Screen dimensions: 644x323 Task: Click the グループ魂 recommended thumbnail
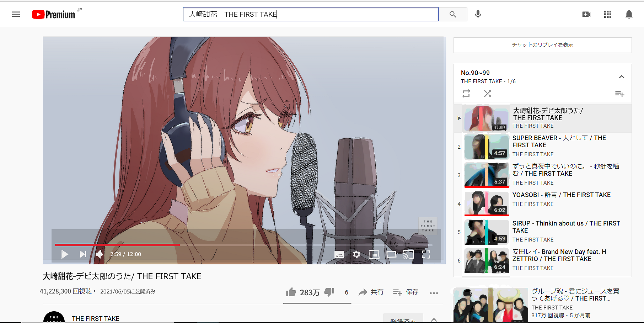pos(491,305)
